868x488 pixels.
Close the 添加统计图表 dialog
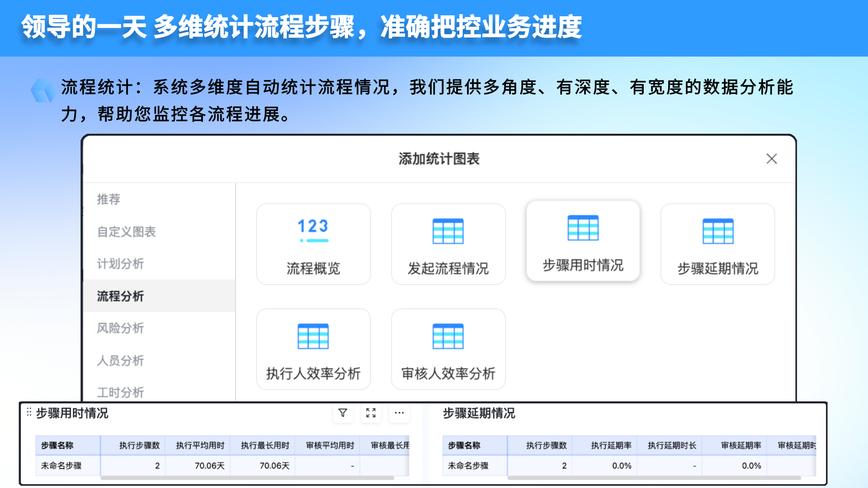pos(772,159)
